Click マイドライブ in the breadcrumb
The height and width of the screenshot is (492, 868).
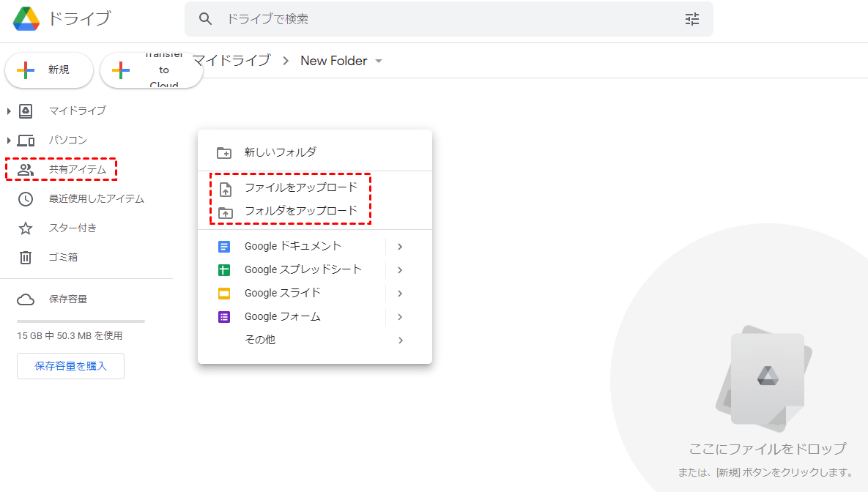(x=231, y=60)
